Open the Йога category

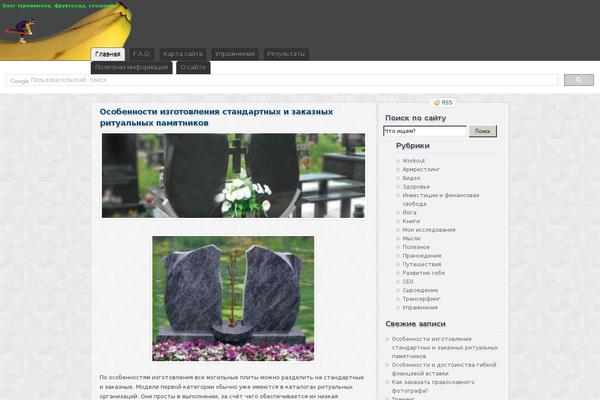tap(409, 212)
